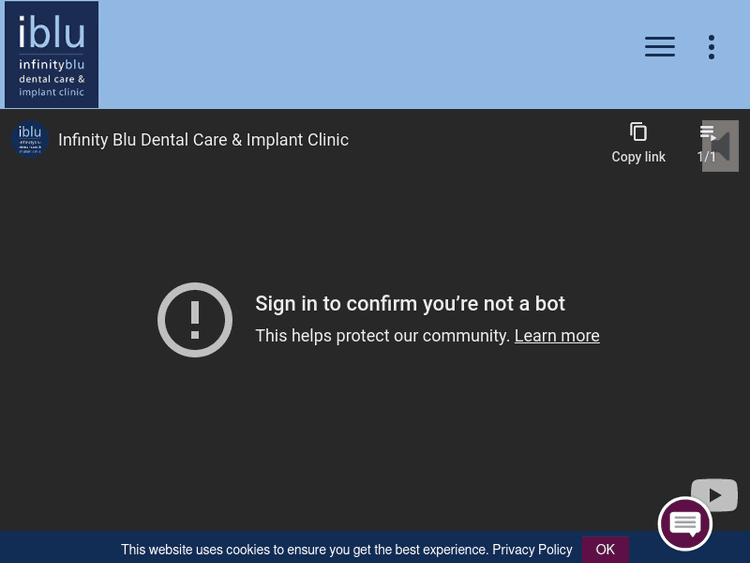The width and height of the screenshot is (750, 563).
Task: Click the gray left-pointing arrow overlay
Action: pyautogui.click(x=722, y=147)
